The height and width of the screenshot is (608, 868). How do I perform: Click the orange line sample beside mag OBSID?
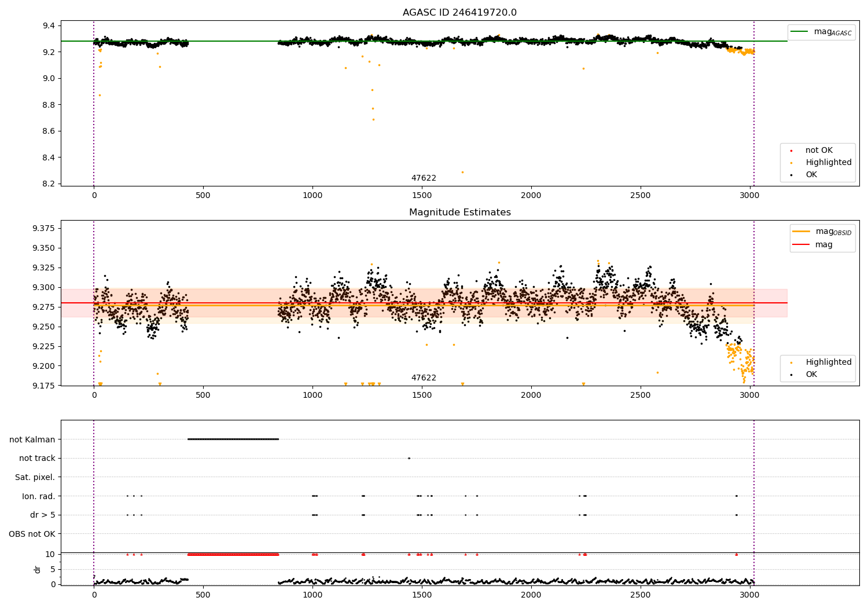(x=801, y=232)
